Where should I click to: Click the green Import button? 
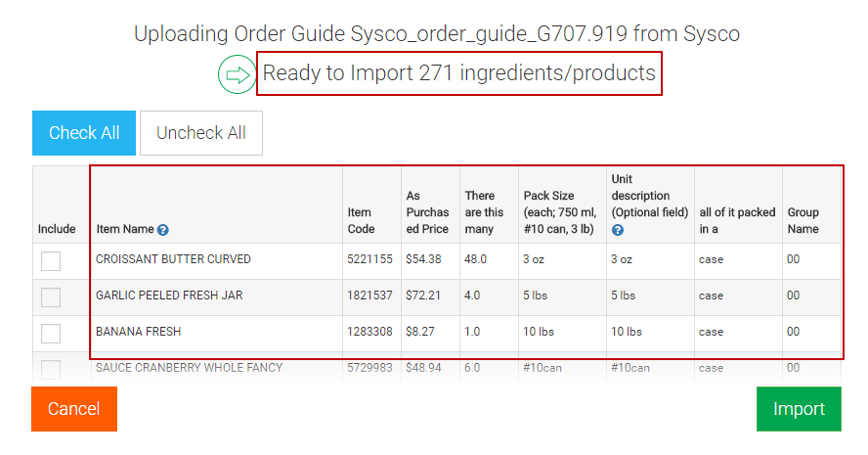(799, 409)
